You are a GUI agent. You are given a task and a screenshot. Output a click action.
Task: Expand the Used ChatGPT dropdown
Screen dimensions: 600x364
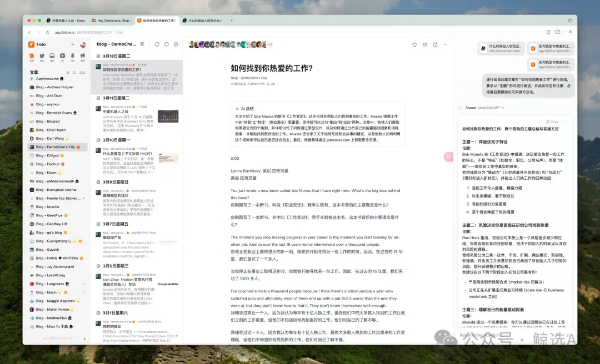491,108
